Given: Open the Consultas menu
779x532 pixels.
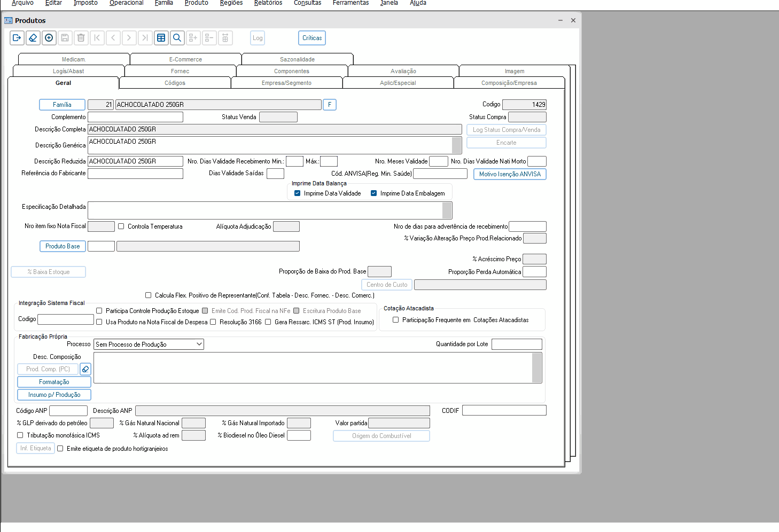Looking at the screenshot, I should [x=308, y=3].
